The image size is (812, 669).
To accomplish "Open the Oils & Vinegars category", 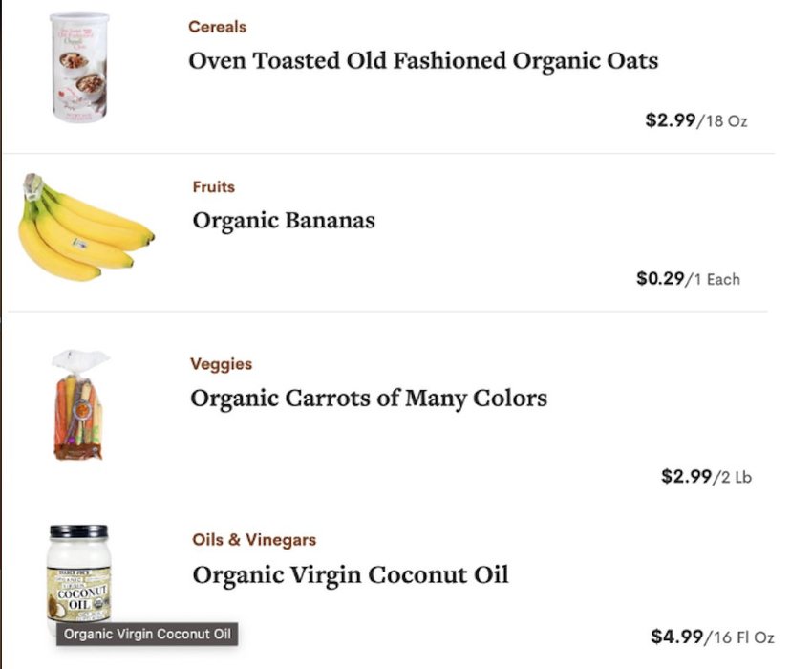I will pyautogui.click(x=254, y=539).
